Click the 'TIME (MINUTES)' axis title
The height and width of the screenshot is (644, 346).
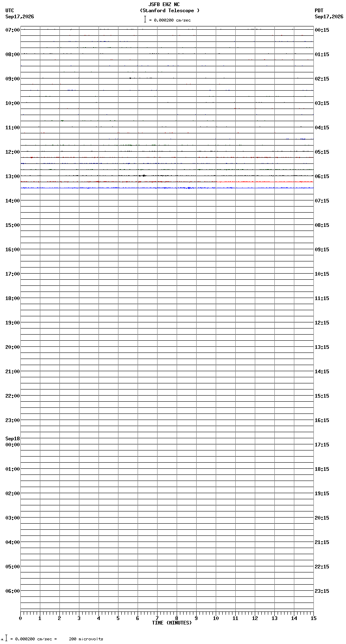tap(172, 623)
